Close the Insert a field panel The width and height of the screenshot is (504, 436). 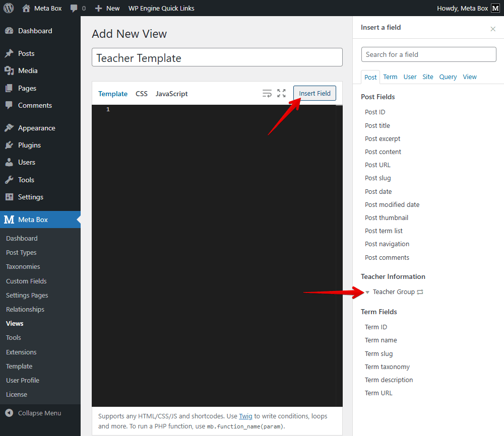[492, 29]
